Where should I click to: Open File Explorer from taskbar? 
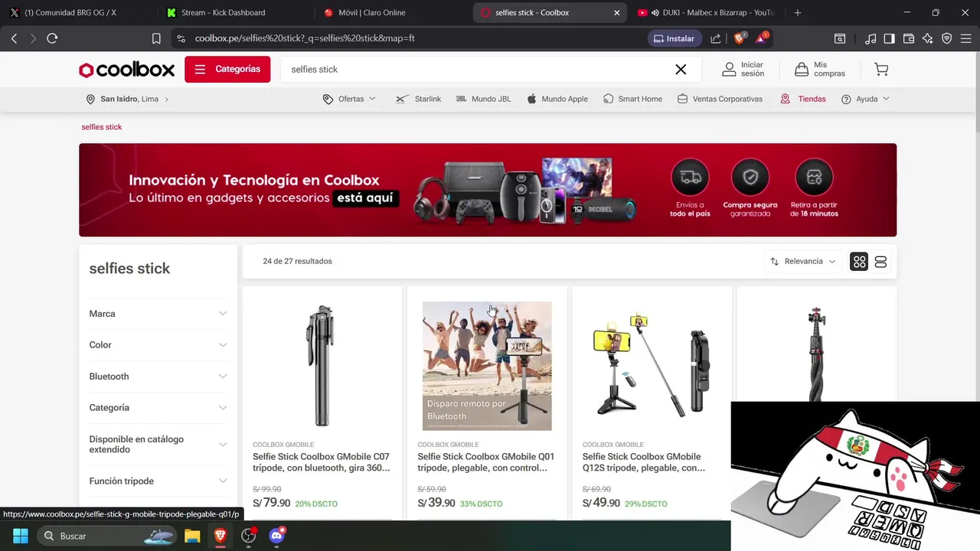192,536
